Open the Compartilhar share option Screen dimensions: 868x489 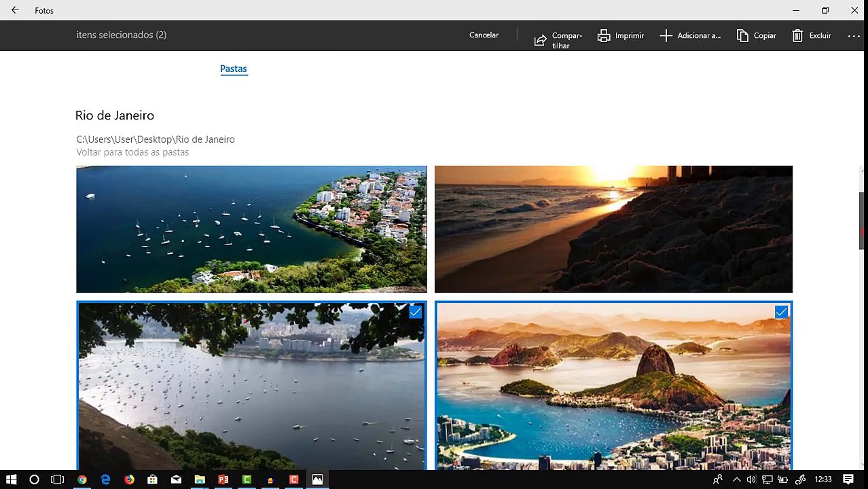click(558, 40)
